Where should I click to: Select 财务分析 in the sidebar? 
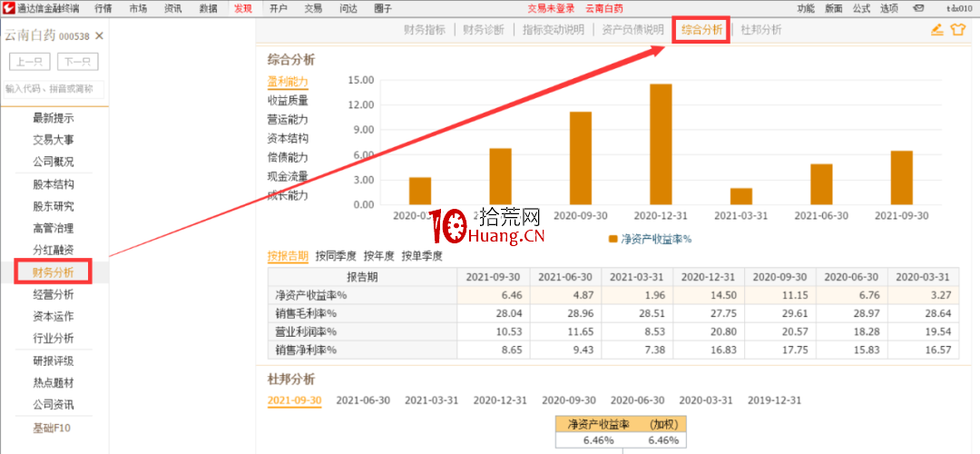[x=54, y=272]
